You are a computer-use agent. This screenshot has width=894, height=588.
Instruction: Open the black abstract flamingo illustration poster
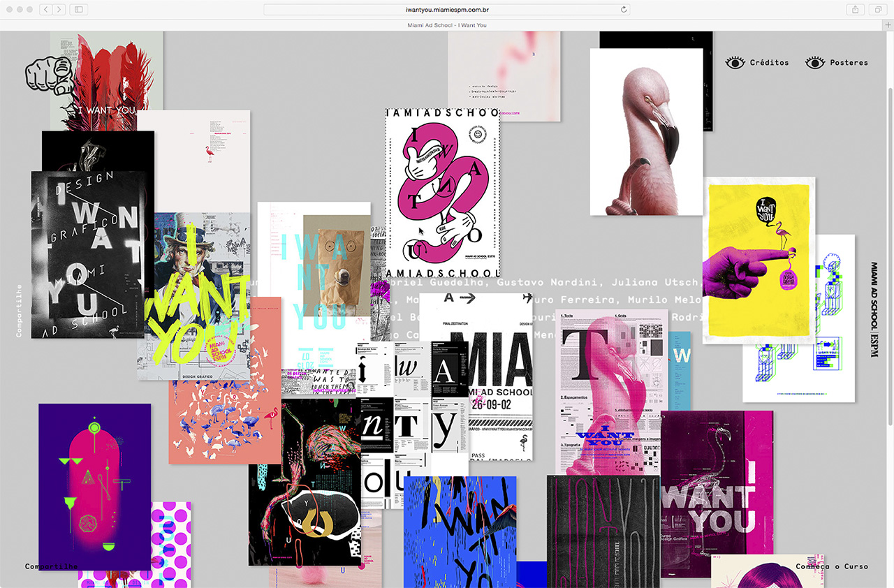[305, 482]
